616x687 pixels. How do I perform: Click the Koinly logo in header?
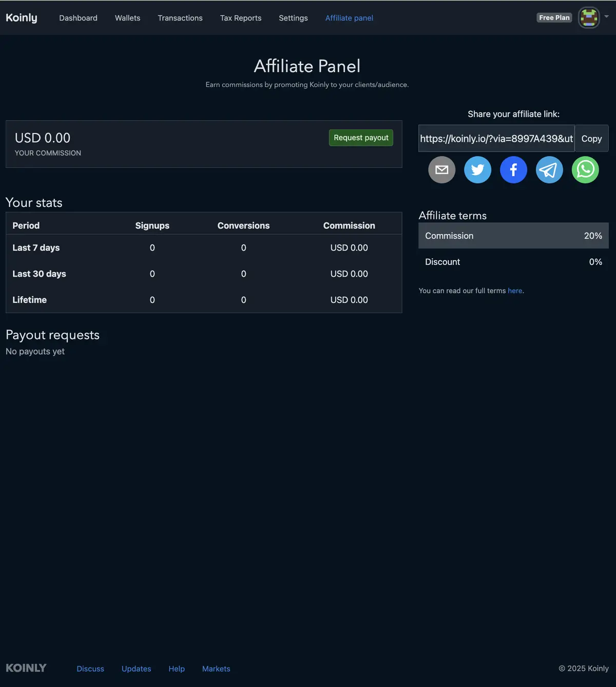pos(22,18)
